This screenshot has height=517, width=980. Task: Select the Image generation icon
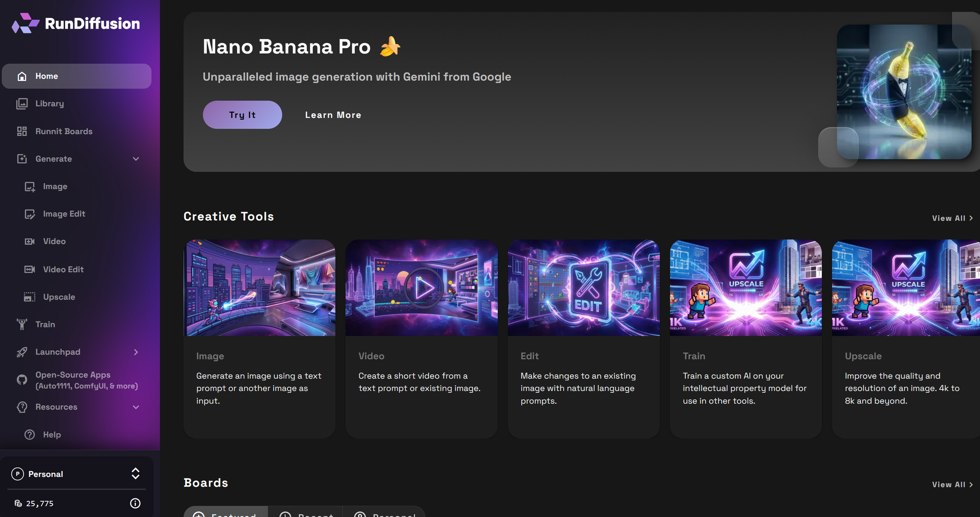coord(30,187)
